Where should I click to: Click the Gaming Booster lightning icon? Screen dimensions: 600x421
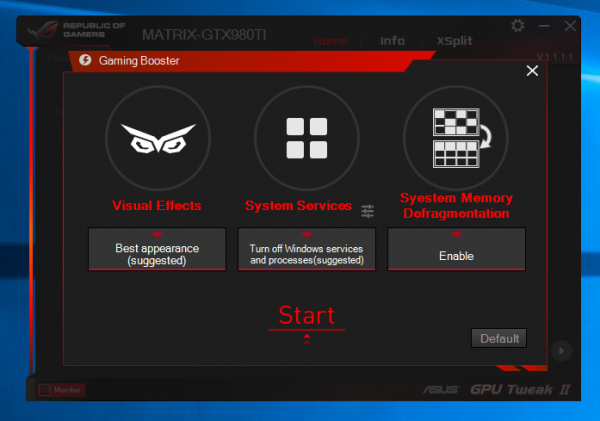[85, 60]
